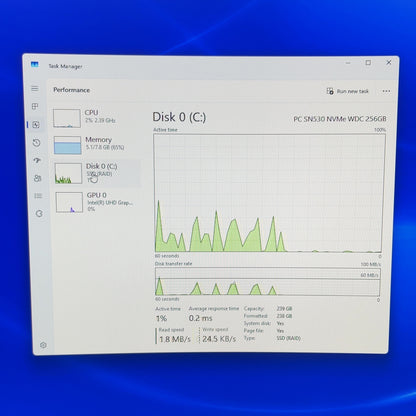Viewport: 416px width, 416px height.
Task: Go to the Processes page icon
Action: (x=35, y=106)
